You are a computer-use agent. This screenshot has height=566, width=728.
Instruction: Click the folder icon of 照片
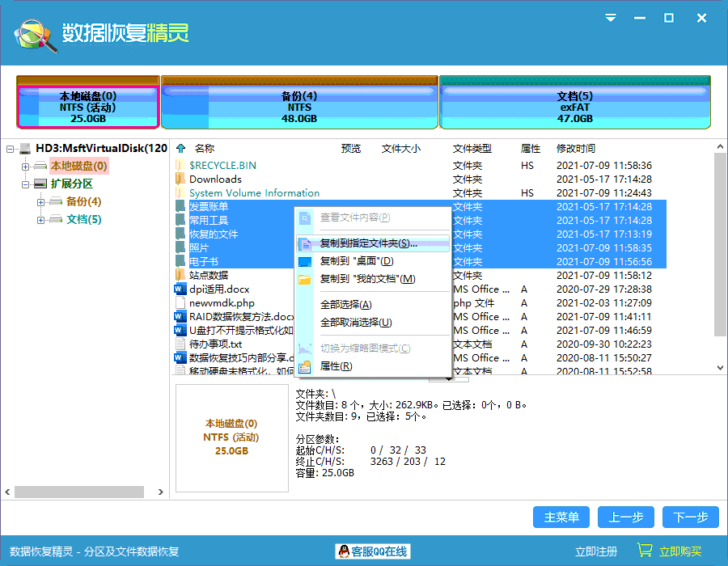point(180,247)
